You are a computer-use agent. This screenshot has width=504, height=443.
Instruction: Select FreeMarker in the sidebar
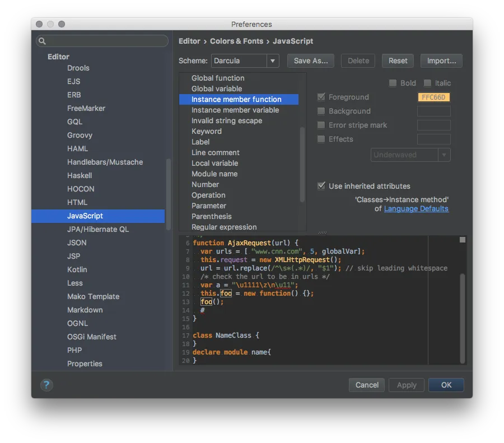point(86,108)
